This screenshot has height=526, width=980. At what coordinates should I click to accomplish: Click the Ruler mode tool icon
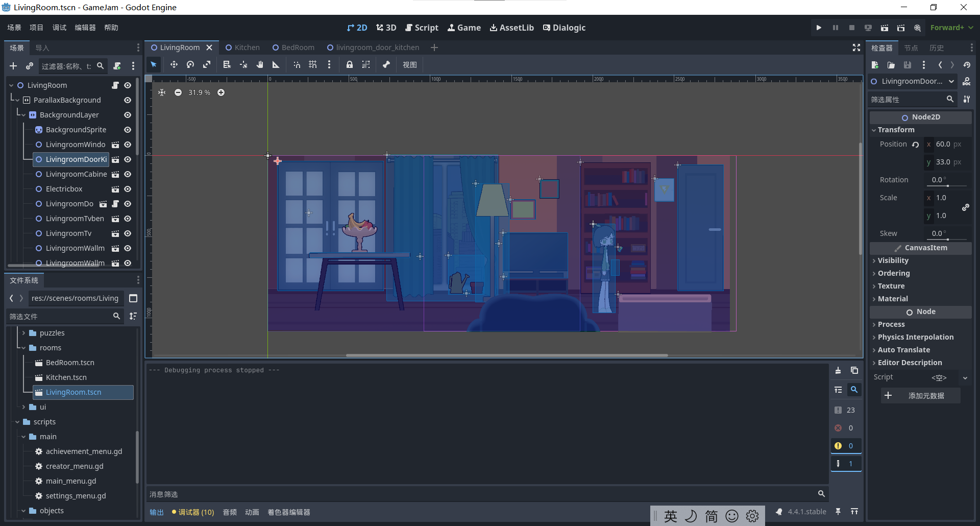pyautogui.click(x=276, y=65)
